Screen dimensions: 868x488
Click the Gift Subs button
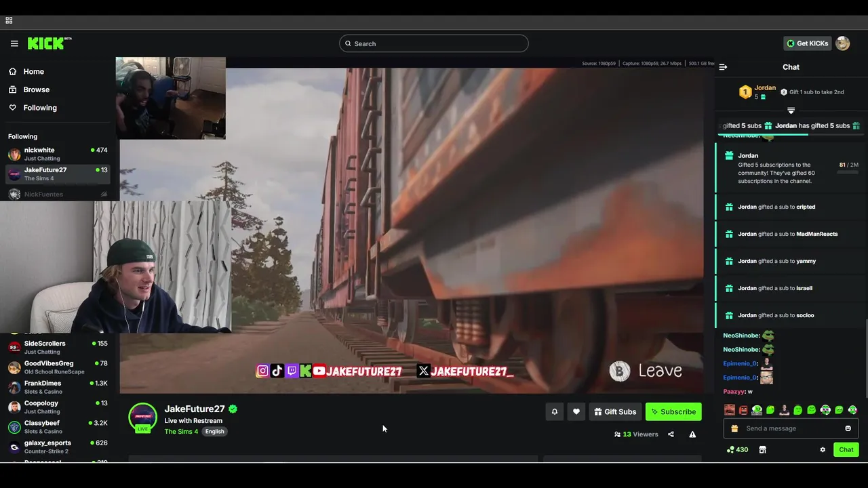[x=615, y=411]
